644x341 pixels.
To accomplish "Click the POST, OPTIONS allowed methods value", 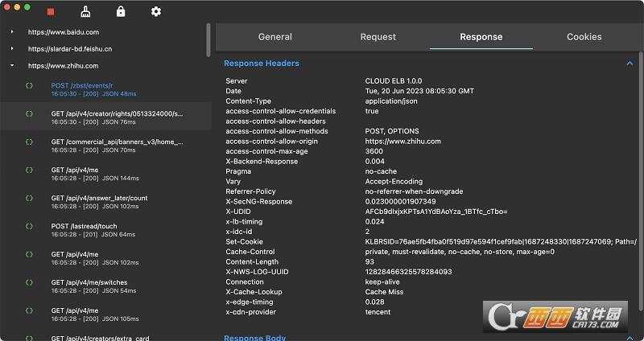I will (392, 131).
